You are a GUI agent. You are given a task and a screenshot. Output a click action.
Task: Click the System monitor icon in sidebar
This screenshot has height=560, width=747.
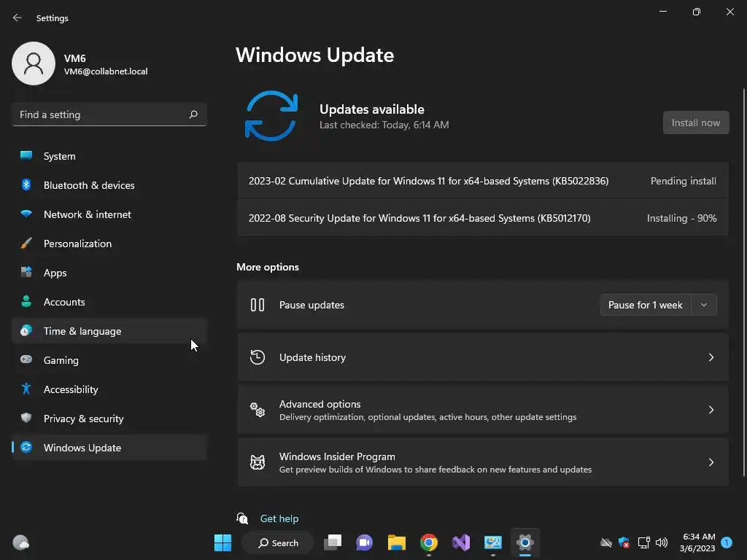point(26,156)
